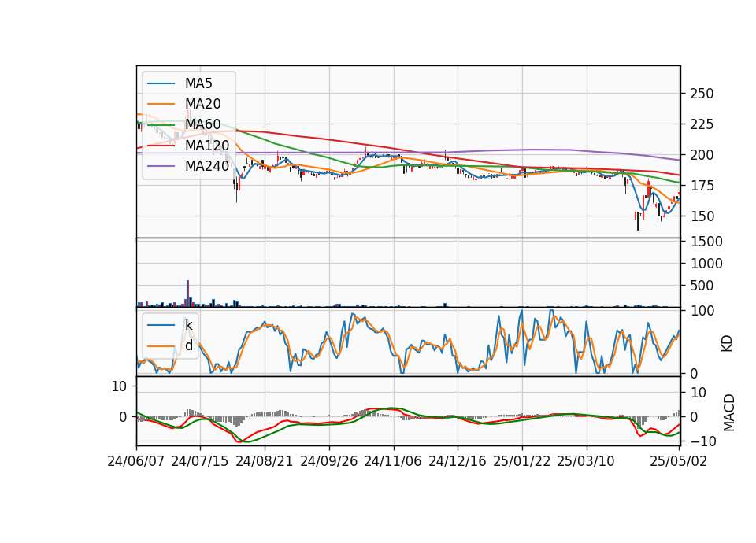756x543 pixels.
Task: Click the 500 volume axis tick
Action: [702, 286]
